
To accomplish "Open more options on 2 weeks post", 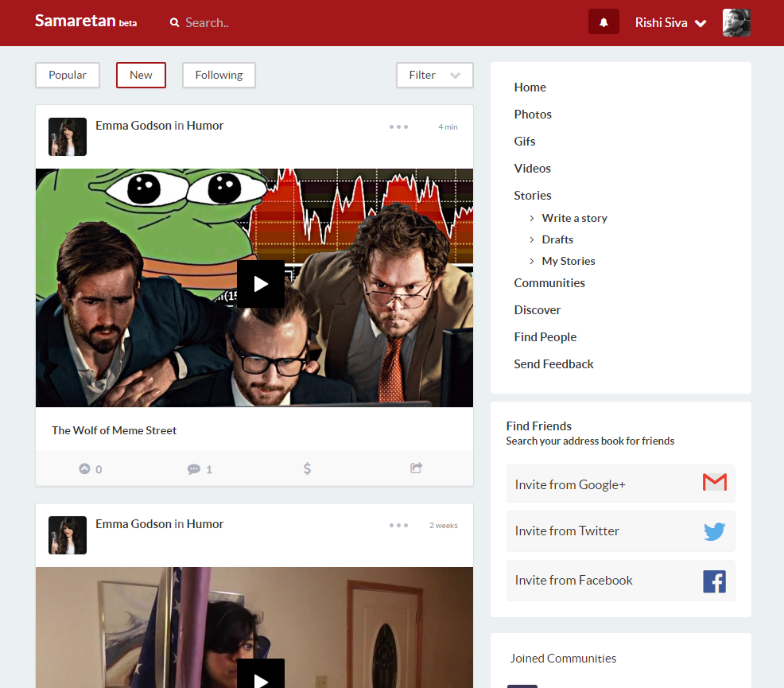I will point(398,526).
